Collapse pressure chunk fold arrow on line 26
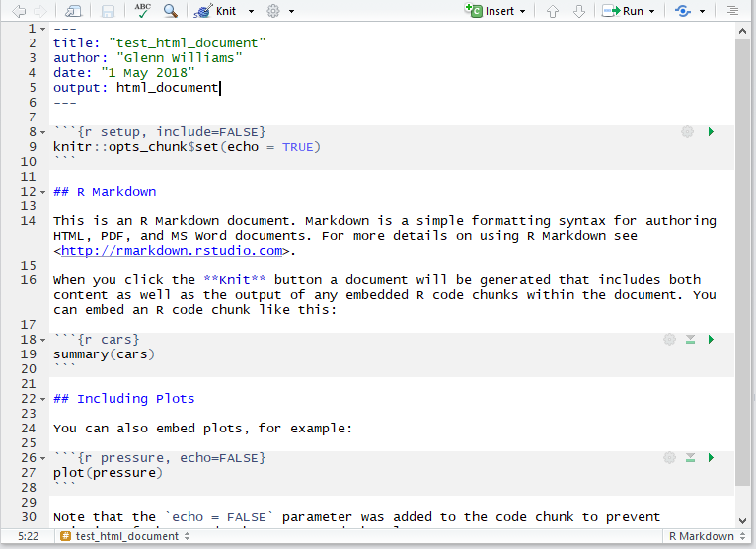 [42, 458]
